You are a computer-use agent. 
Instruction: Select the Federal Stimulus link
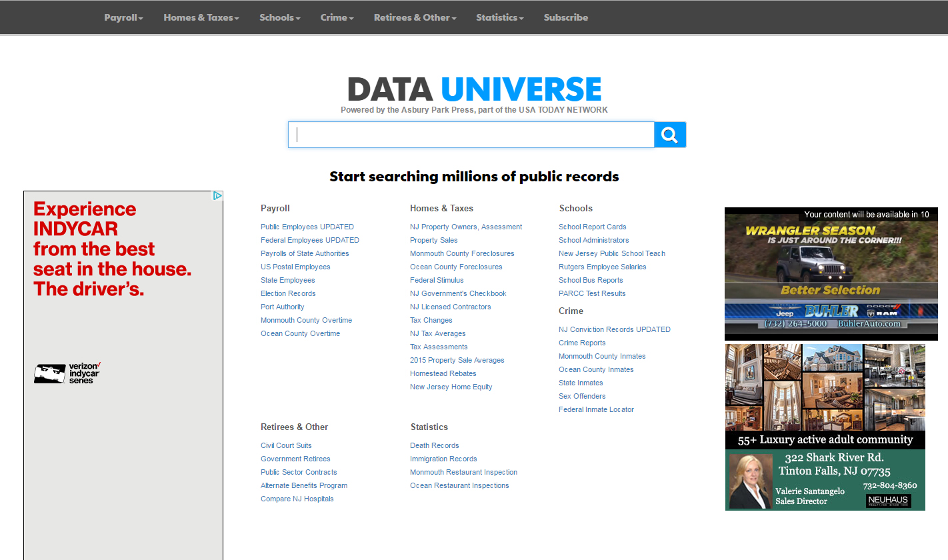(x=437, y=280)
